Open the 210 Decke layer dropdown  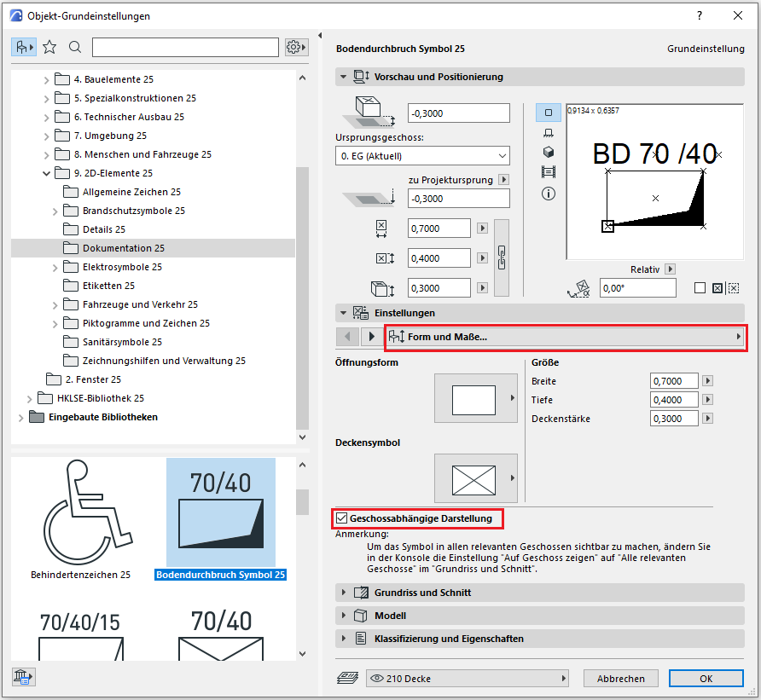pos(468,679)
